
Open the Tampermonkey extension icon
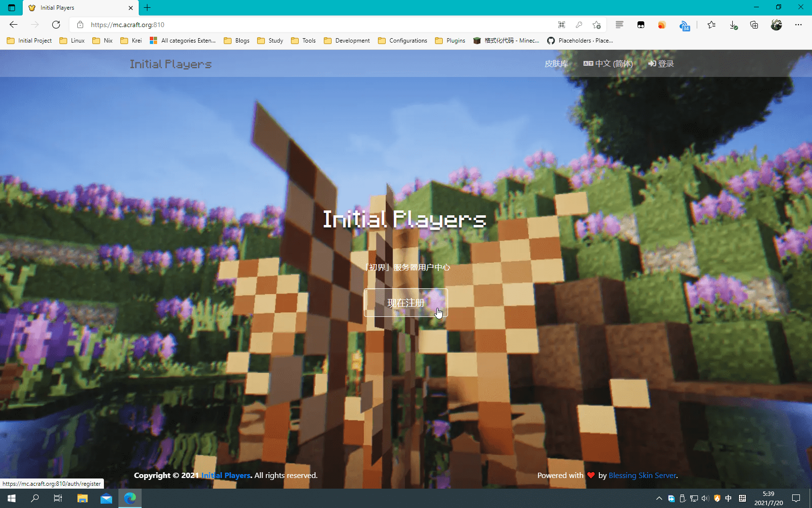tap(641, 25)
